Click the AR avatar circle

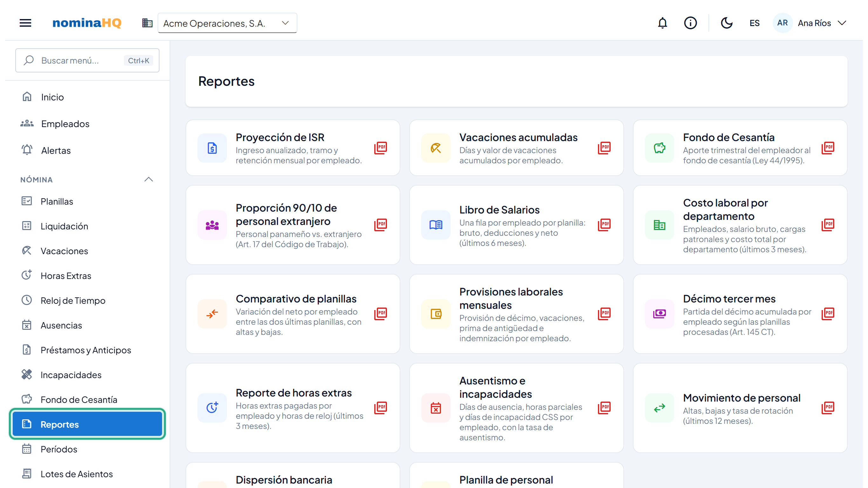coord(782,23)
